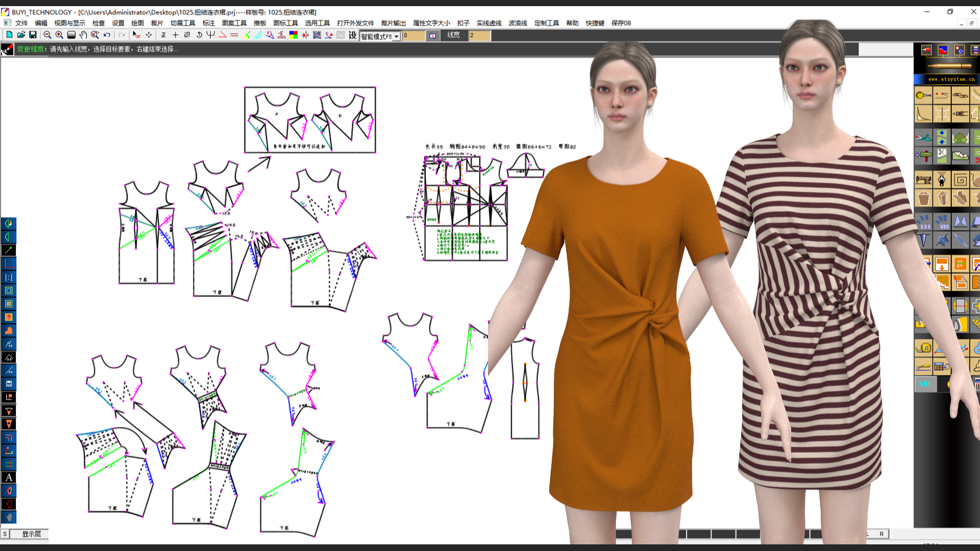Open the 帮助 menu
Viewport: 980px width, 551px height.
573,23
